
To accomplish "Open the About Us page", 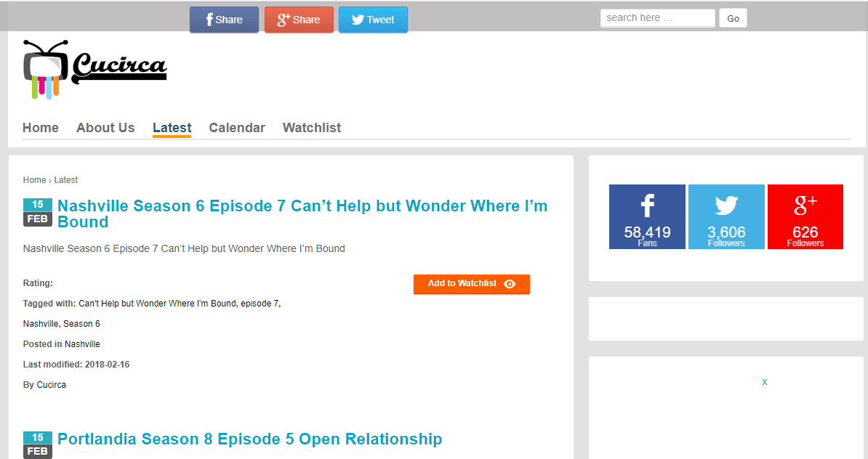I will pos(105,128).
